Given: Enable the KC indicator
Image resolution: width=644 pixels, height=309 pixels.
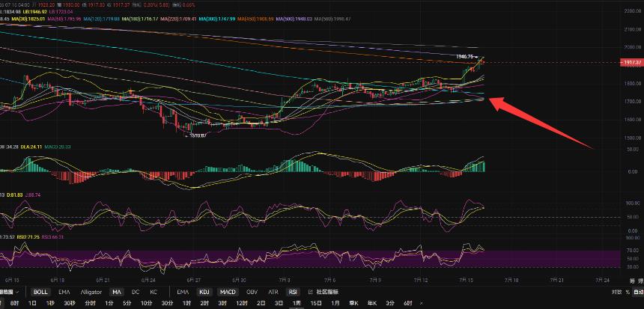Looking at the screenshot, I should [x=154, y=293].
